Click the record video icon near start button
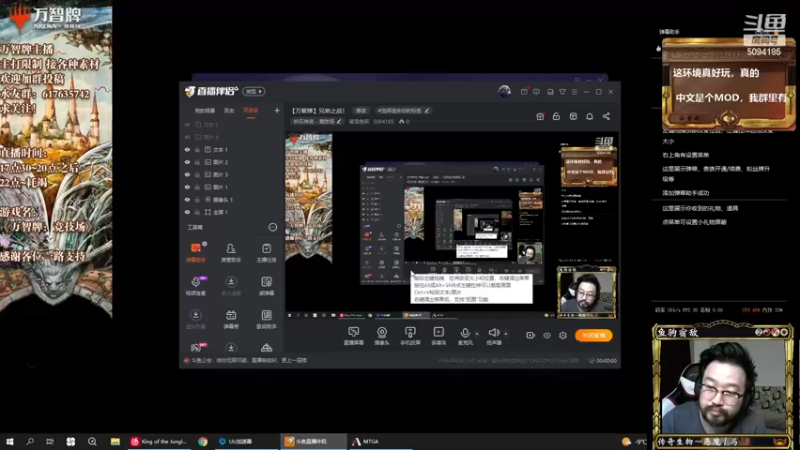Image resolution: width=800 pixels, height=450 pixels. tap(530, 335)
